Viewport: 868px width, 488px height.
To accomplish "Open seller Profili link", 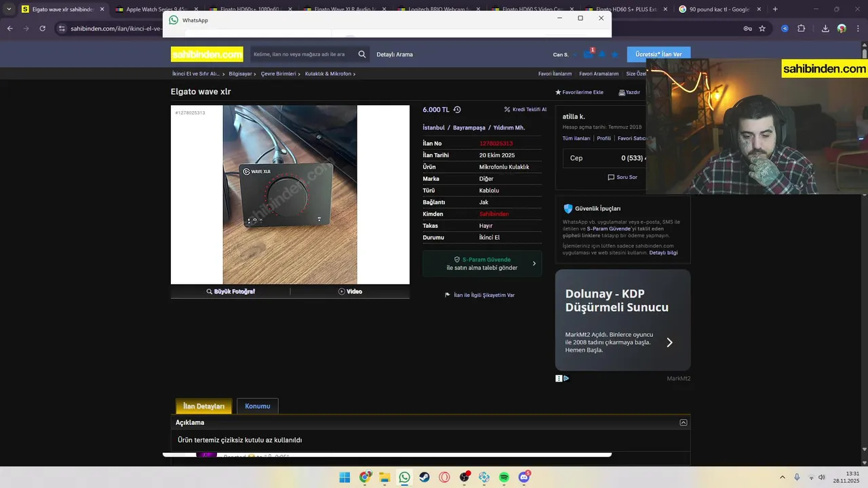I will (x=604, y=138).
